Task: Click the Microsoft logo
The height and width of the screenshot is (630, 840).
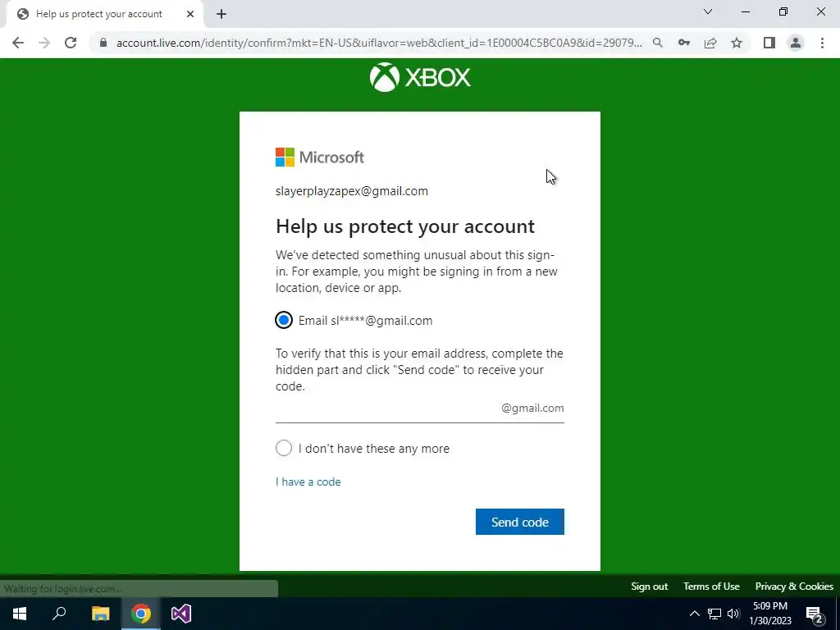Action: pyautogui.click(x=320, y=157)
